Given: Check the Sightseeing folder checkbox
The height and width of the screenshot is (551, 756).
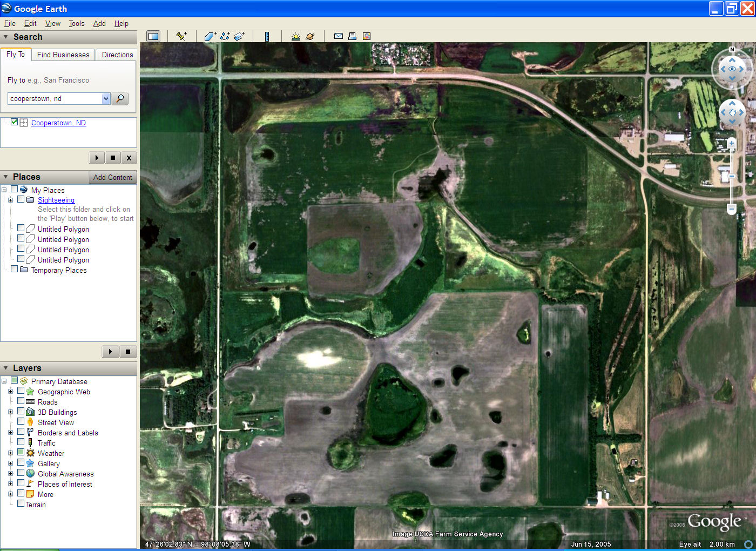Looking at the screenshot, I should (x=21, y=199).
